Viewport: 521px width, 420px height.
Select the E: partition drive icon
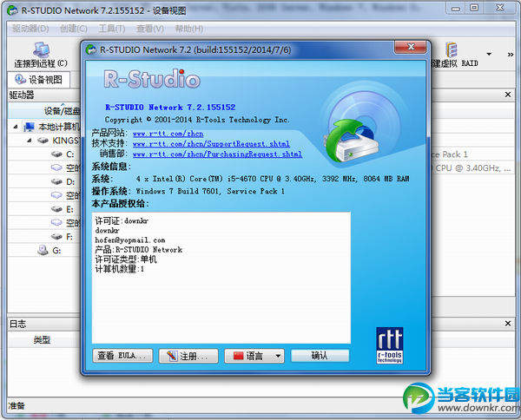[56, 209]
